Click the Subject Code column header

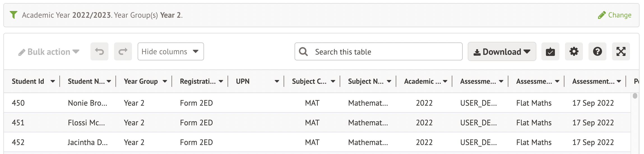coord(309,81)
